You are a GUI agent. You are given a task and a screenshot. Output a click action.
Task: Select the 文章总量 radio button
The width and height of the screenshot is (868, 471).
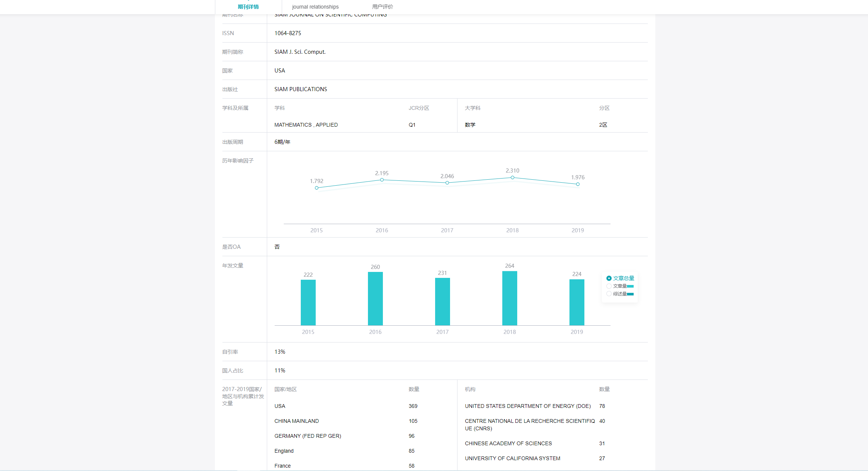(609, 278)
